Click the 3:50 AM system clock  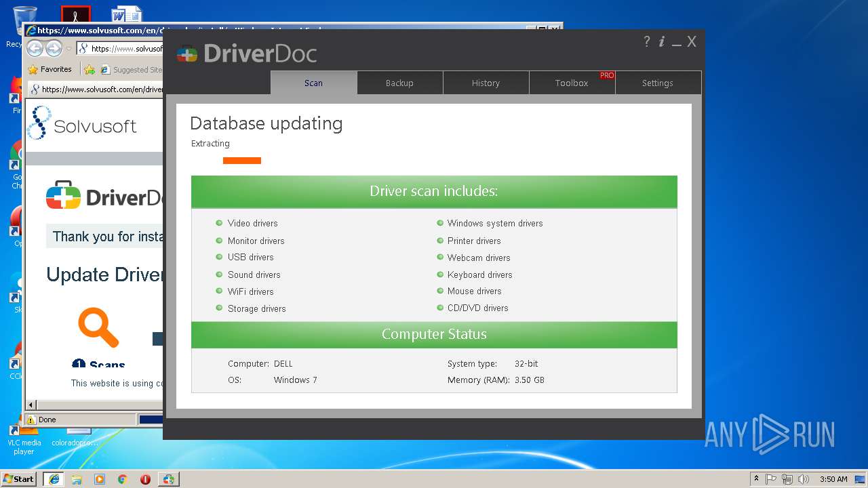pyautogui.click(x=833, y=479)
